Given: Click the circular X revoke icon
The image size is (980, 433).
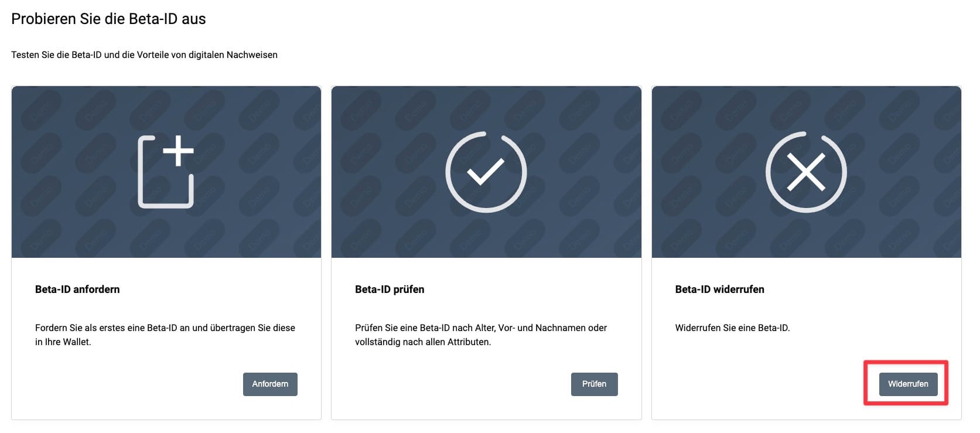Looking at the screenshot, I should point(806,172).
